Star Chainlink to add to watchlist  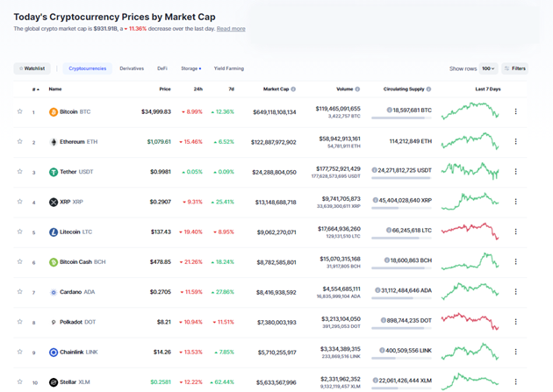pos(19,352)
